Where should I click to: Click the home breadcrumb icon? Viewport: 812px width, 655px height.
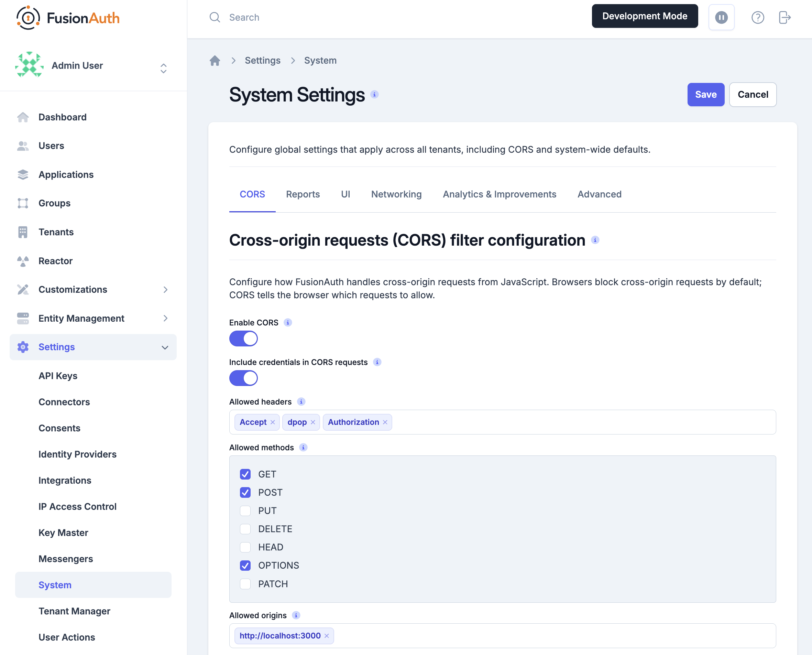click(x=215, y=60)
